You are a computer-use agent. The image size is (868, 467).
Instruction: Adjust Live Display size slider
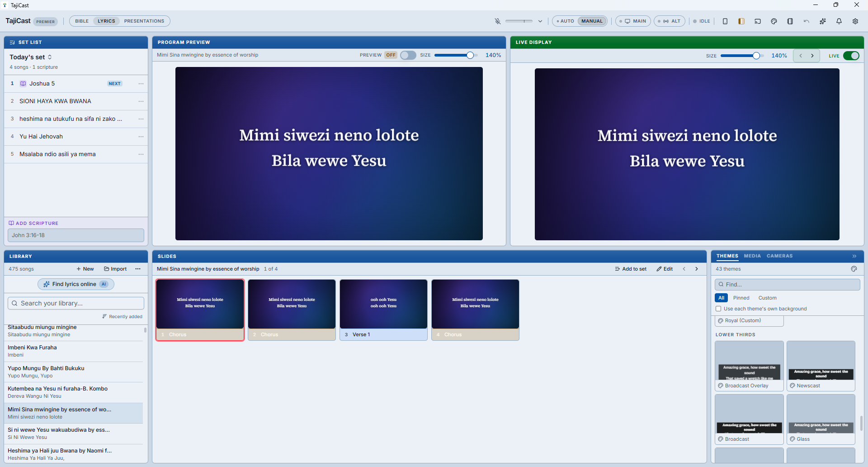coord(742,56)
